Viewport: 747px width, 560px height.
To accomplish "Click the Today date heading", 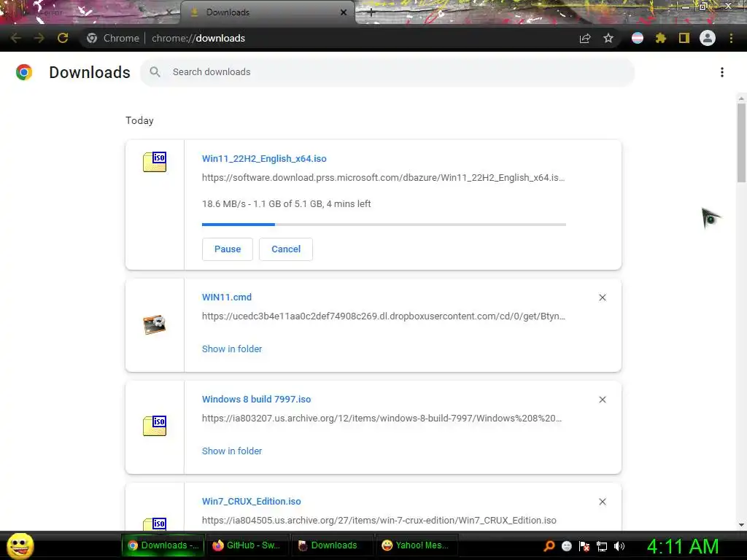I will point(139,120).
